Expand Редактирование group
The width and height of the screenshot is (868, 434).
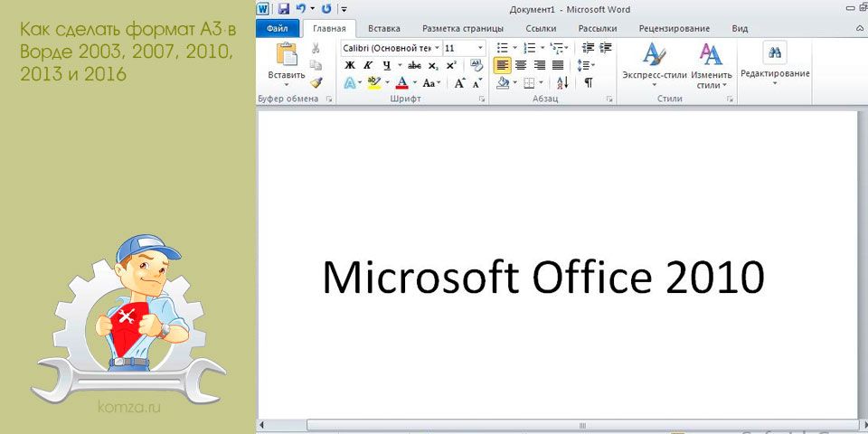pyautogui.click(x=775, y=63)
